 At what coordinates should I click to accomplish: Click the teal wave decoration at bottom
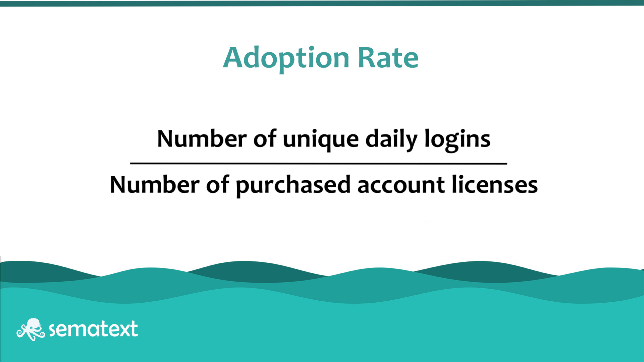[322, 309]
